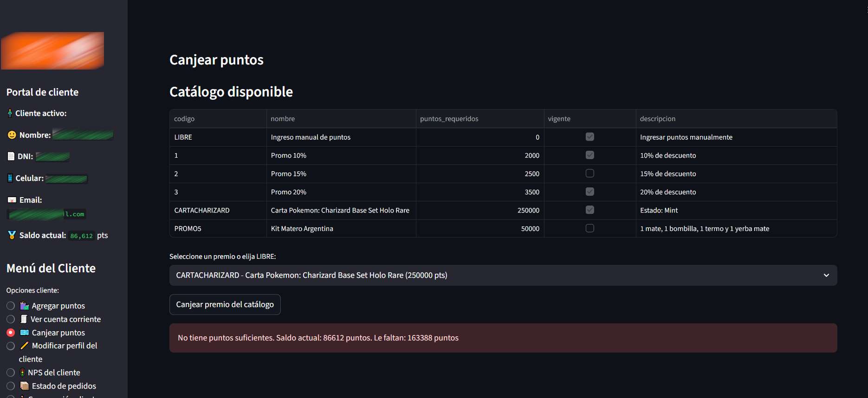Click the envelope icon beside Email
The height and width of the screenshot is (398, 868).
(x=12, y=200)
